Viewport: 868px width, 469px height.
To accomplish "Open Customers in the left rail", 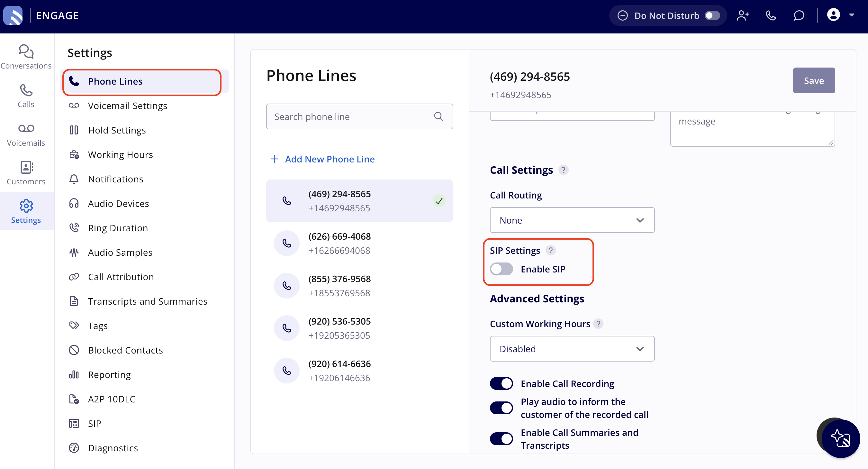I will (26, 173).
